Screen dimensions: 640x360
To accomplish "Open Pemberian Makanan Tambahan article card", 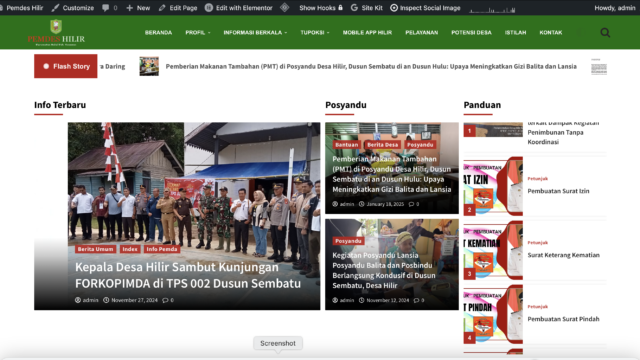I will point(392,174).
